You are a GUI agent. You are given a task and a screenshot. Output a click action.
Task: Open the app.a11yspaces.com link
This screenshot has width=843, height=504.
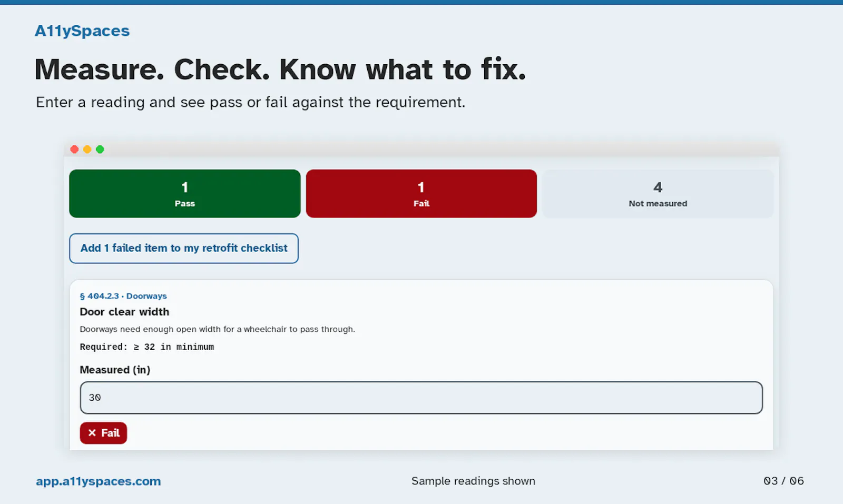pos(99,481)
